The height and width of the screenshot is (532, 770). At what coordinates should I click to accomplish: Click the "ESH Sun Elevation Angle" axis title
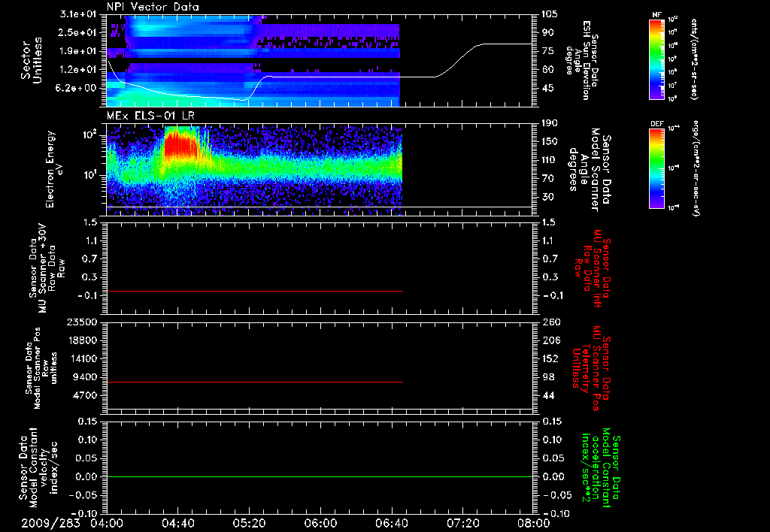tap(583, 60)
